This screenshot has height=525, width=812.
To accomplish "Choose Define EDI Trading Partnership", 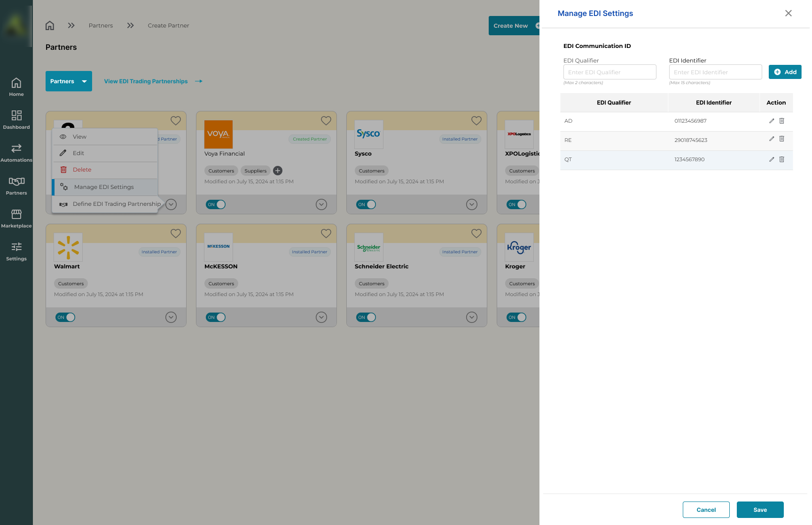I will 116,204.
